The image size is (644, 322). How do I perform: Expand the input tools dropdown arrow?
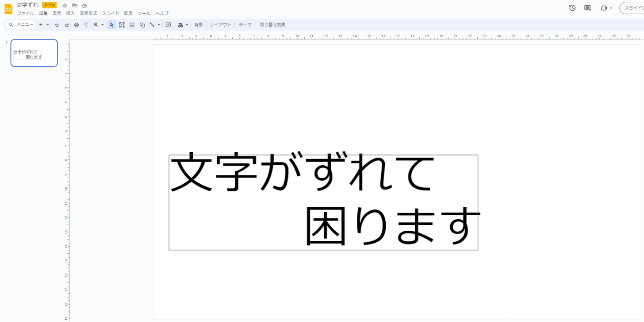pos(187,25)
